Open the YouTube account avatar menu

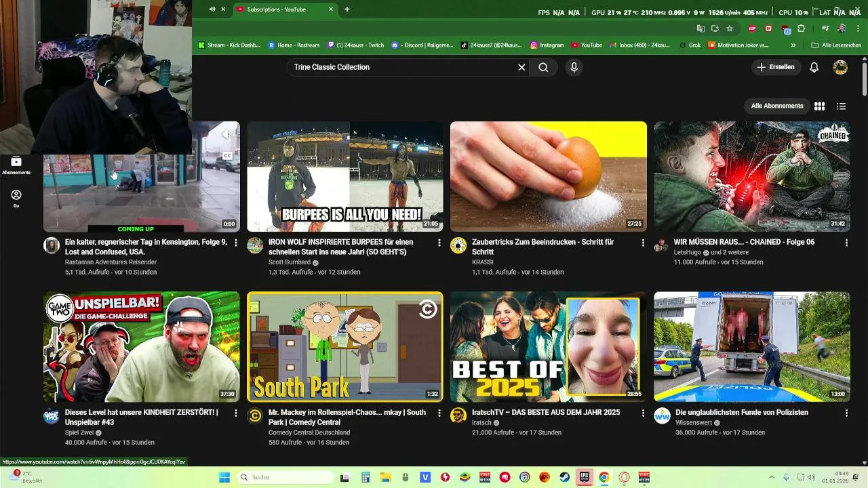(840, 67)
